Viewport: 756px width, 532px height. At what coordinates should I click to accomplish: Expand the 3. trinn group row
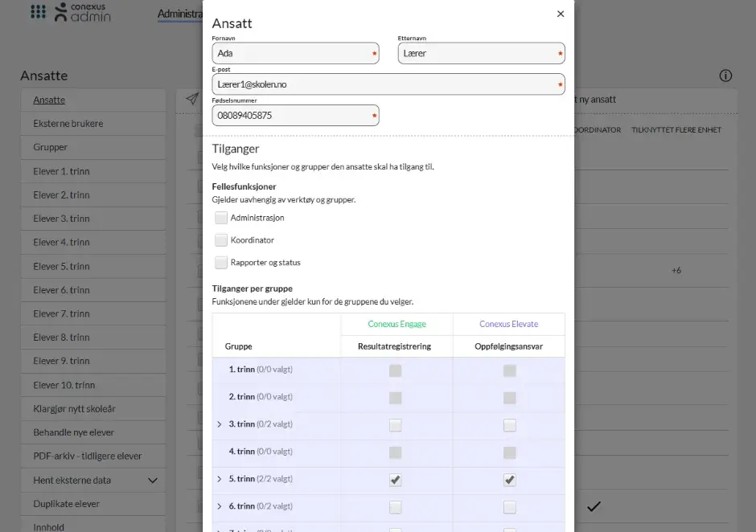pyautogui.click(x=220, y=424)
